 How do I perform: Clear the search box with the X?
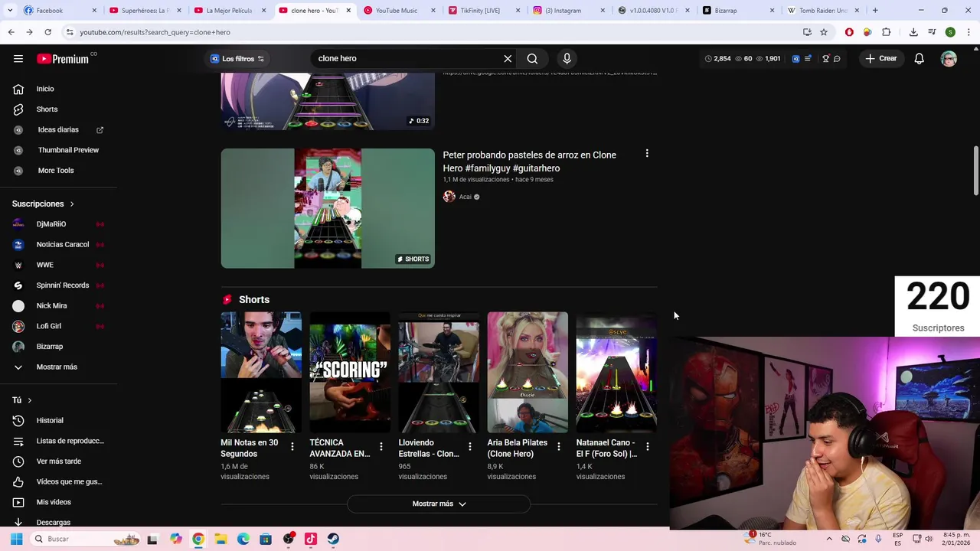[508, 58]
